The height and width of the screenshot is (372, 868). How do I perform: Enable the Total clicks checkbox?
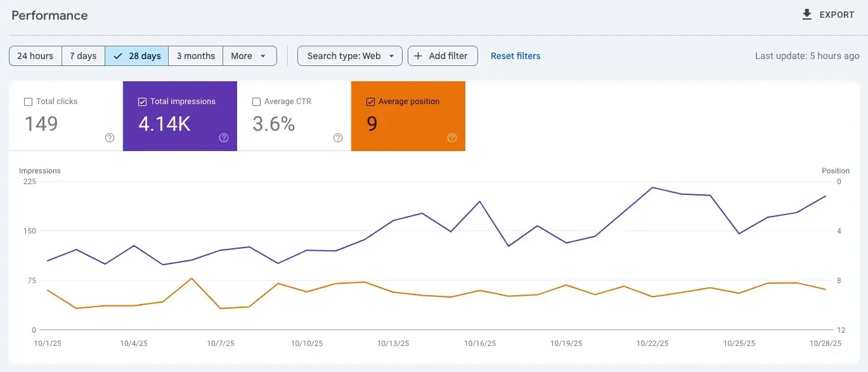click(x=28, y=102)
